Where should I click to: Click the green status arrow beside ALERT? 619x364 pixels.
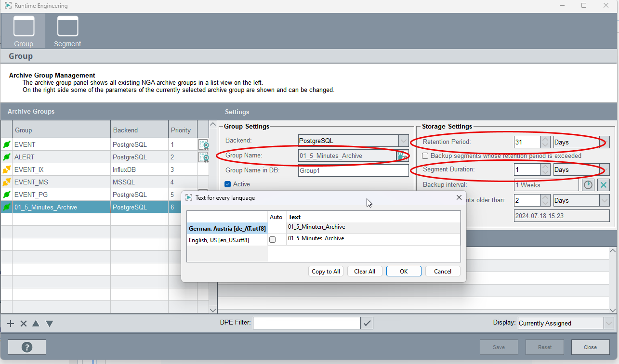pyautogui.click(x=5, y=156)
